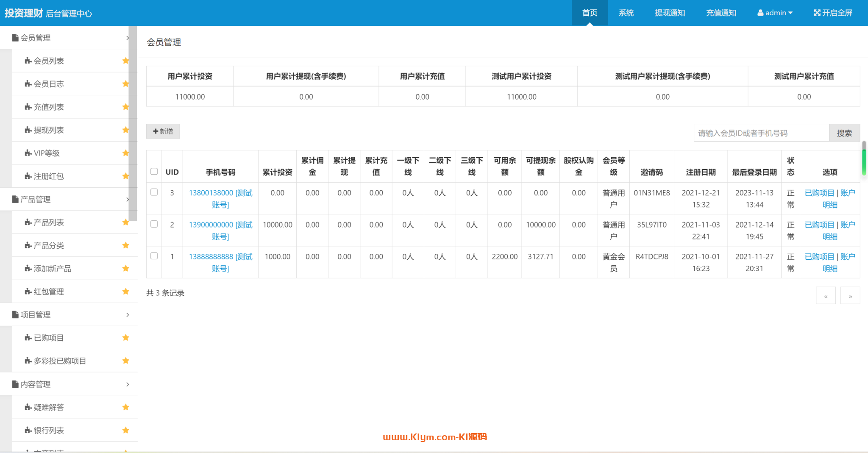Click the star icon next to 红包管理
Screen dimensions: 868x453
pyautogui.click(x=125, y=292)
